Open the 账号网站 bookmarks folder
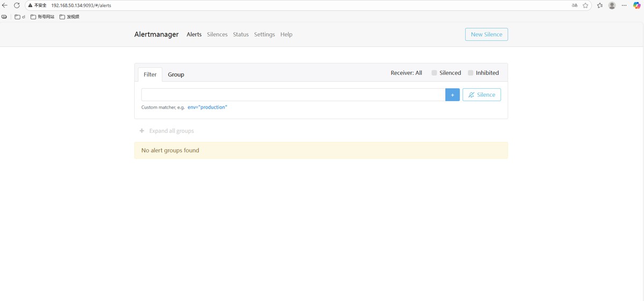Screen dimensions: 644x301 [x=42, y=17]
